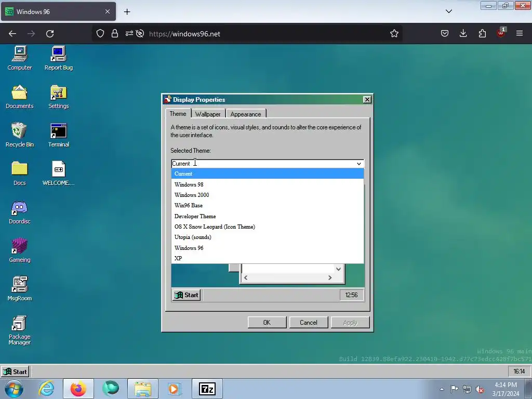The height and width of the screenshot is (399, 532).
Task: Open the Windows 7 Start orb
Action: (14, 389)
